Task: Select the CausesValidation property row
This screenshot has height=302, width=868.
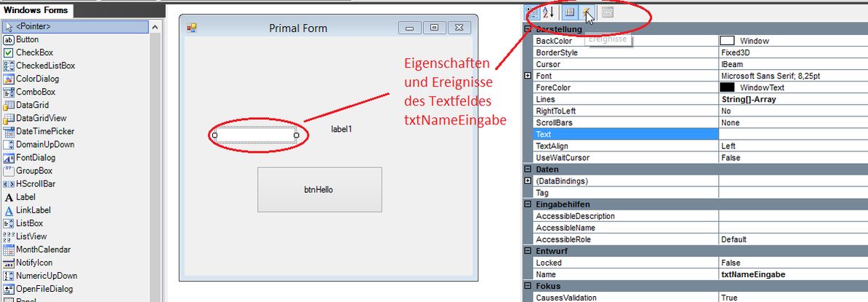Action: [700, 298]
